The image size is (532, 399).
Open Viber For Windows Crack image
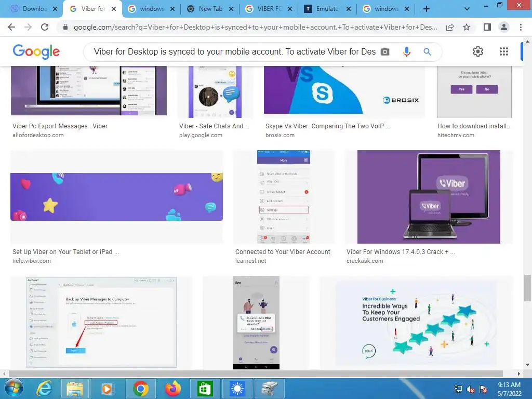coord(429,197)
